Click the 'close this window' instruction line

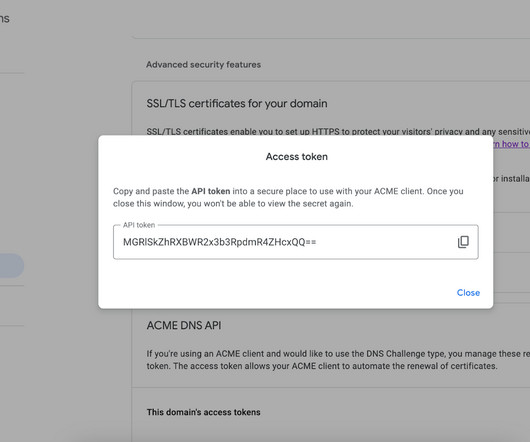(233, 204)
